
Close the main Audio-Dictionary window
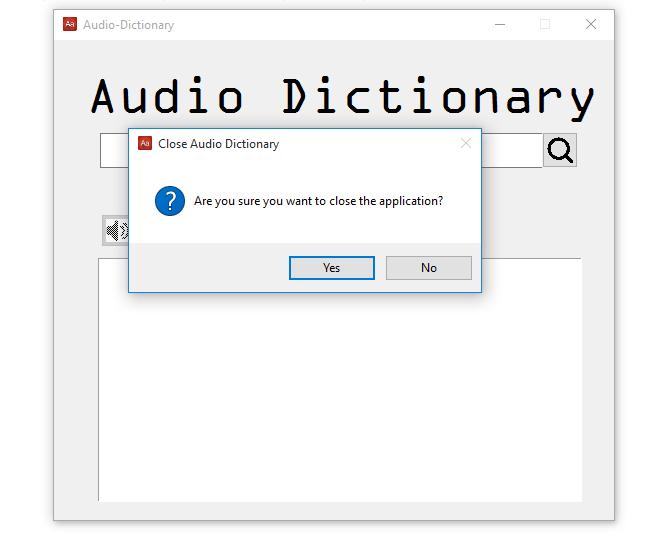[591, 24]
